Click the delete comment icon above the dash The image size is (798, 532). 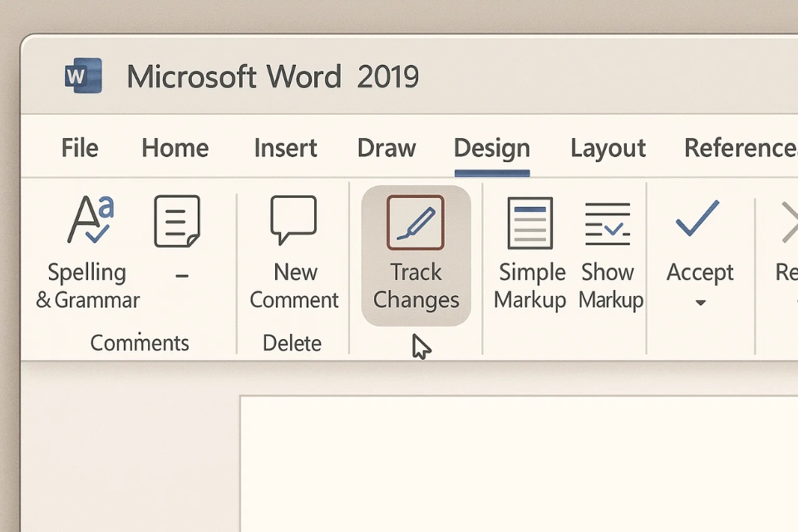pos(177,219)
